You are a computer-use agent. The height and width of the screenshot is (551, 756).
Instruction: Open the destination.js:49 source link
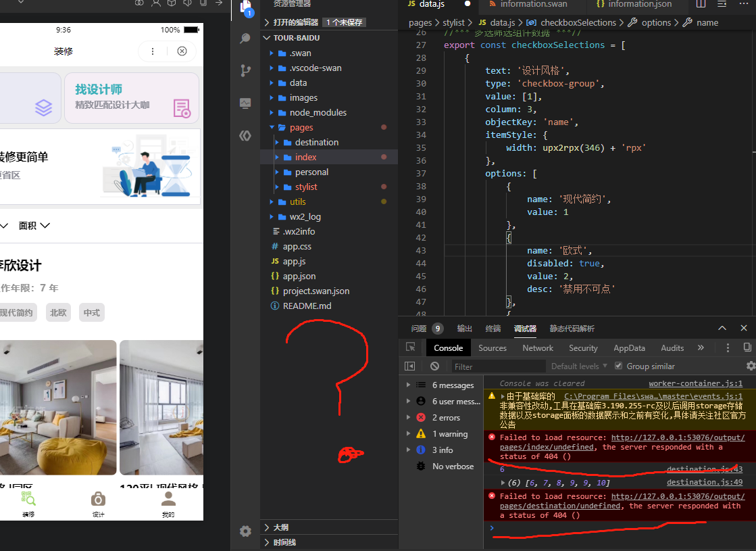(x=705, y=482)
